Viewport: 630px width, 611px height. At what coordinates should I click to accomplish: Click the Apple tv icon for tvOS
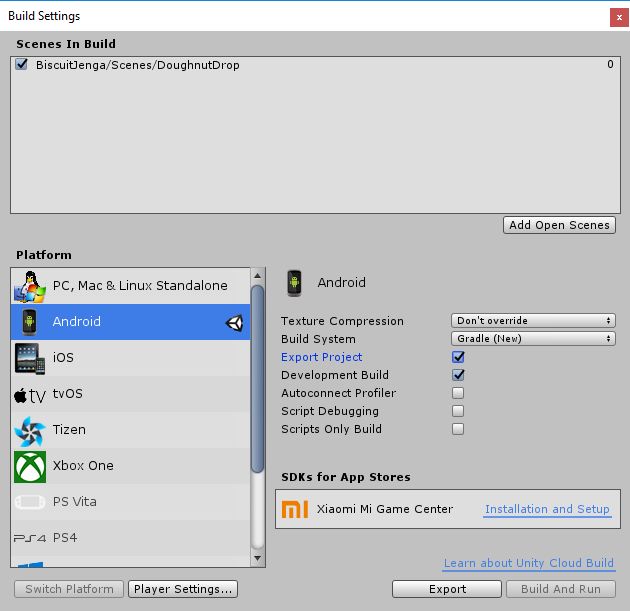[30, 396]
